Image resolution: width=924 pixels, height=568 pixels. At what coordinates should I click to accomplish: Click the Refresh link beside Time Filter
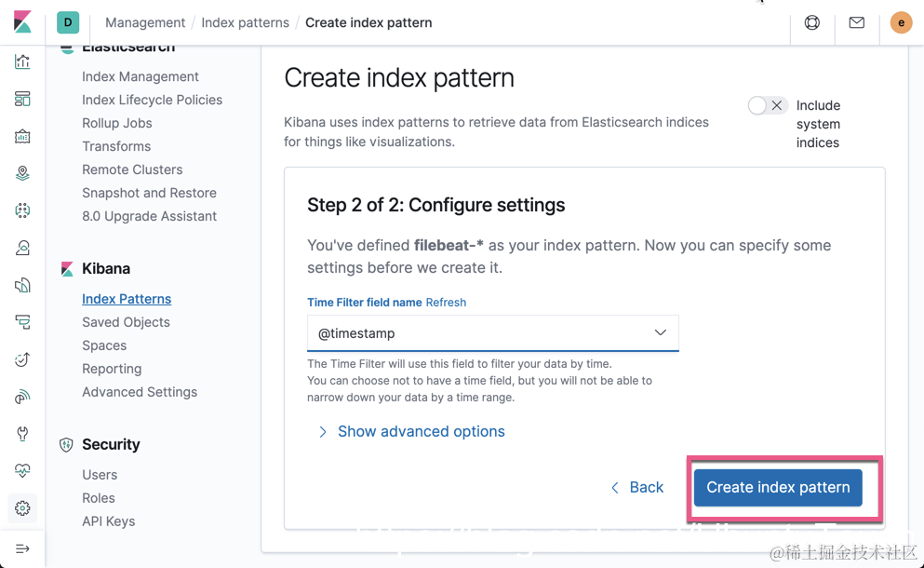(x=446, y=303)
